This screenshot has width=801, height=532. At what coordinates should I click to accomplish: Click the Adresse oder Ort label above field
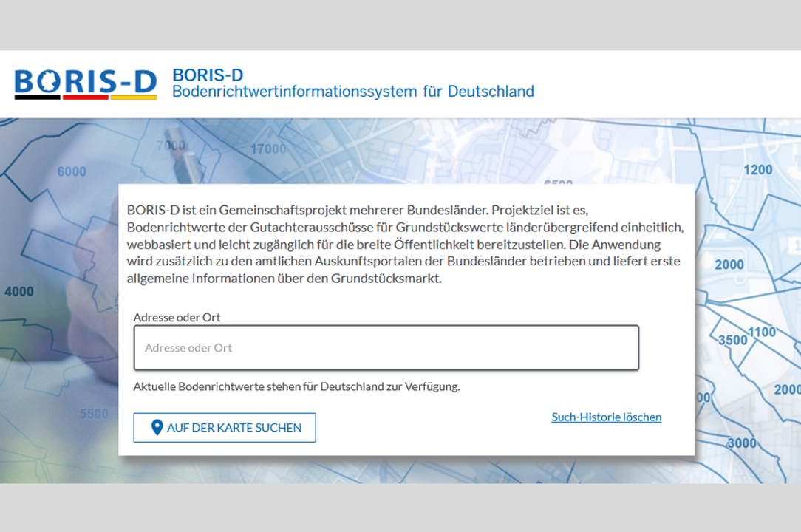click(177, 317)
